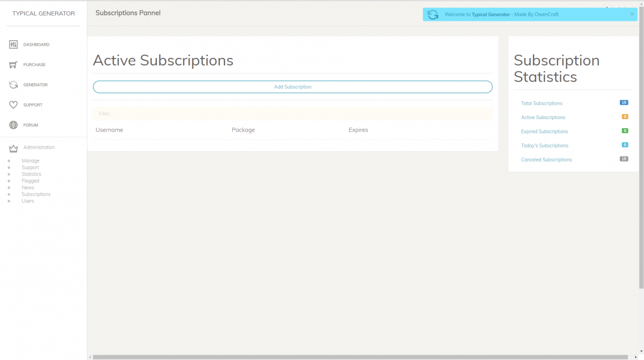Image resolution: width=644 pixels, height=360 pixels.
Task: Dismiss the welcome notification banner
Action: coord(632,14)
